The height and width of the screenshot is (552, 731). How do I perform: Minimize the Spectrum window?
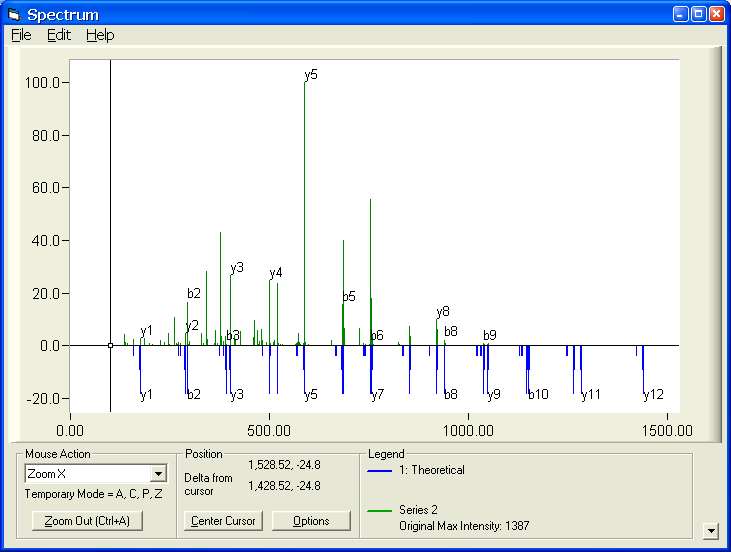pyautogui.click(x=680, y=14)
